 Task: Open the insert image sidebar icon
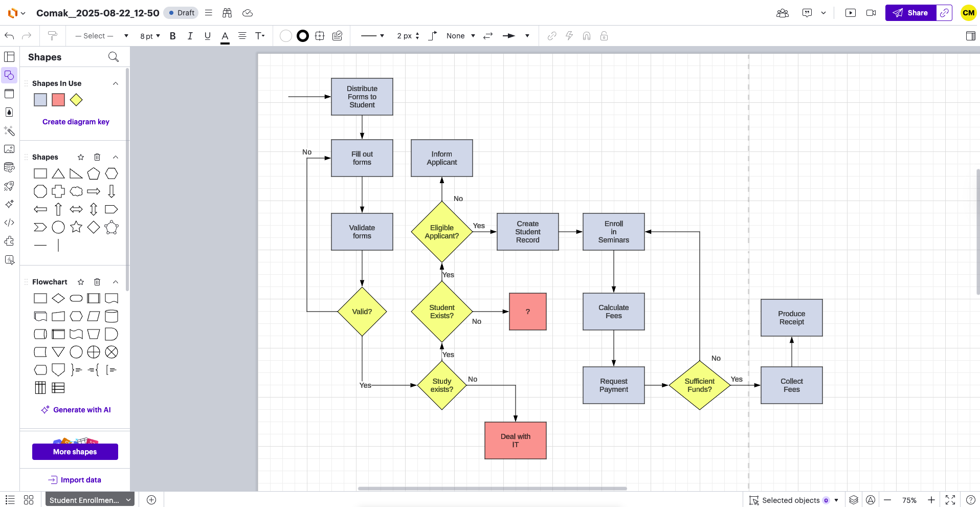click(9, 149)
